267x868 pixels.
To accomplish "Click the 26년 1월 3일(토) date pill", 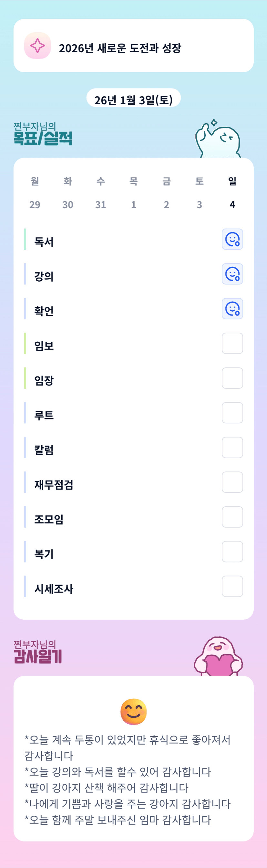I will tap(134, 100).
